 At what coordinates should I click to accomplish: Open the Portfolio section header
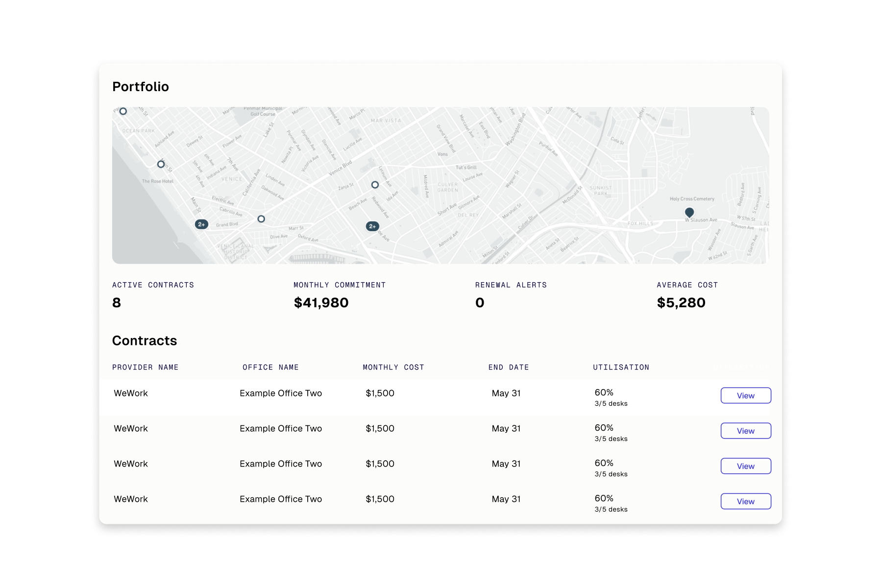coord(141,86)
